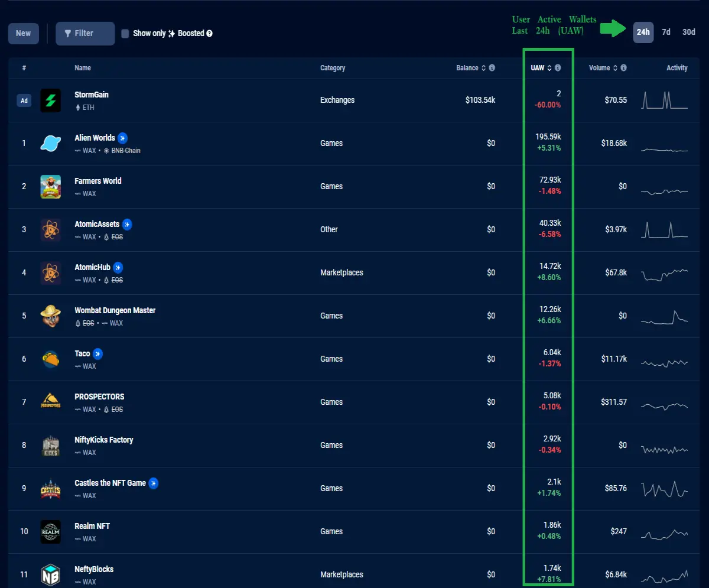This screenshot has height=588, width=709.
Task: Click the boosted badge beside AtomicAssets
Action: point(127,224)
